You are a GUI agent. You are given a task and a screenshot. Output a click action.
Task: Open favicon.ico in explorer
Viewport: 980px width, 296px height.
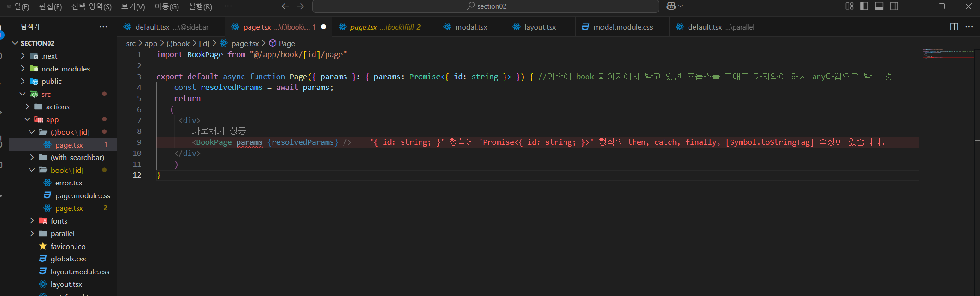tap(63, 246)
